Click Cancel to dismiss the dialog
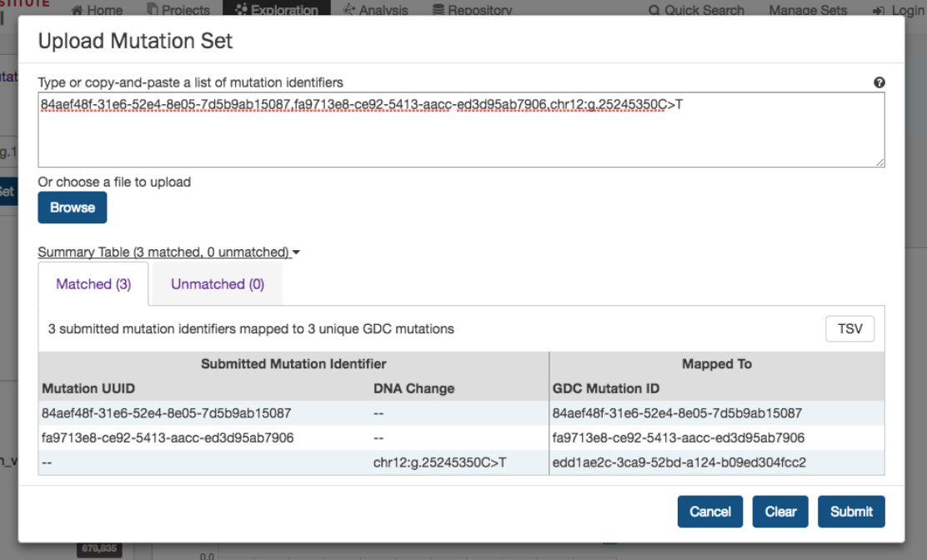Viewport: 927px width, 560px height. 710,512
